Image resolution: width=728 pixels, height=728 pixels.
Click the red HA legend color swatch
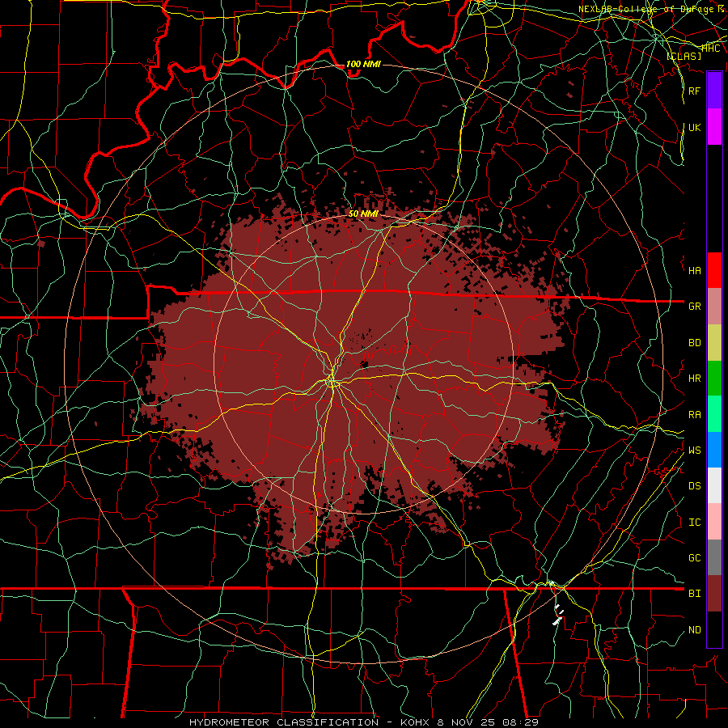point(714,270)
